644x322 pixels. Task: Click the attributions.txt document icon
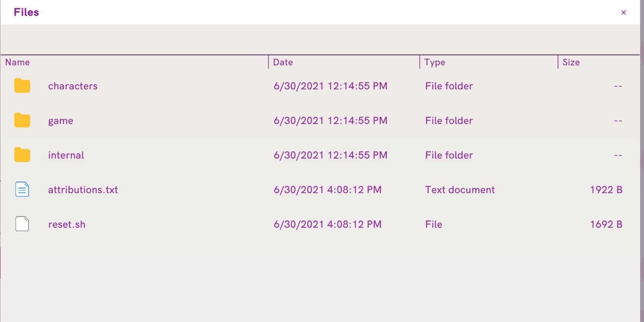(x=22, y=190)
